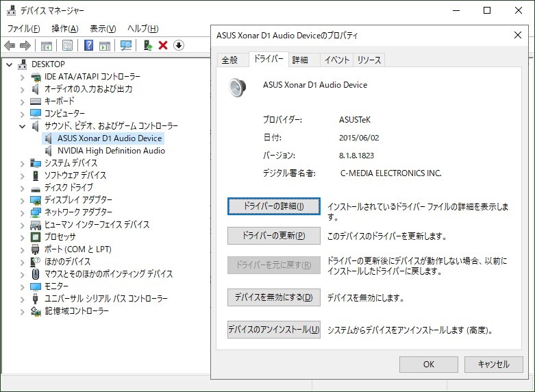
Task: Select NVIDIA High Definition Audio in tree
Action: [111, 151]
